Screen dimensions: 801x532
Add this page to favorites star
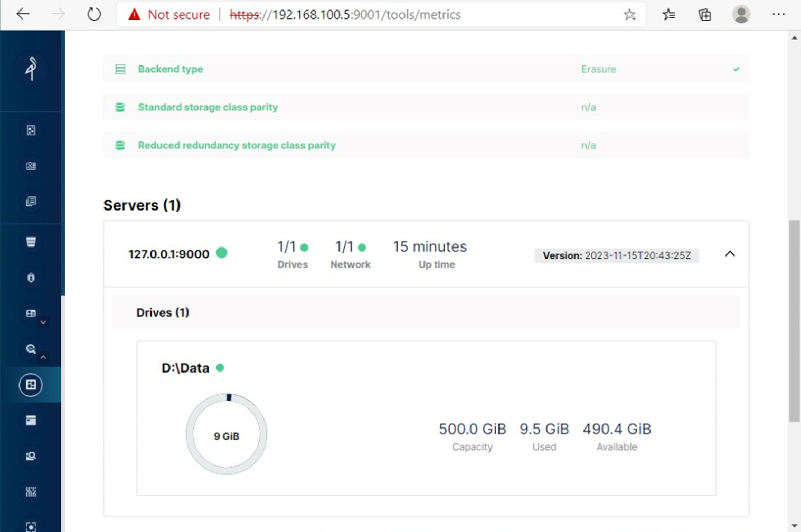tap(629, 15)
